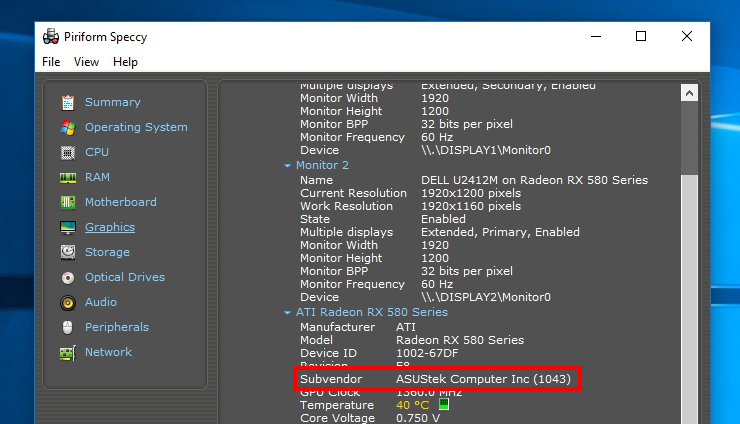Click the Optical Drives disc icon
Screen dimensions: 740x424
click(x=67, y=278)
